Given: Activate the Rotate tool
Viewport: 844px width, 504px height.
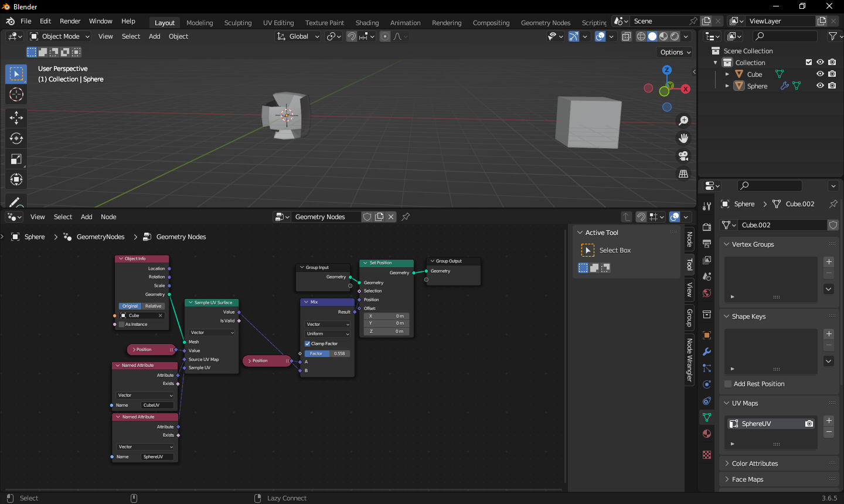Looking at the screenshot, I should coord(16,138).
